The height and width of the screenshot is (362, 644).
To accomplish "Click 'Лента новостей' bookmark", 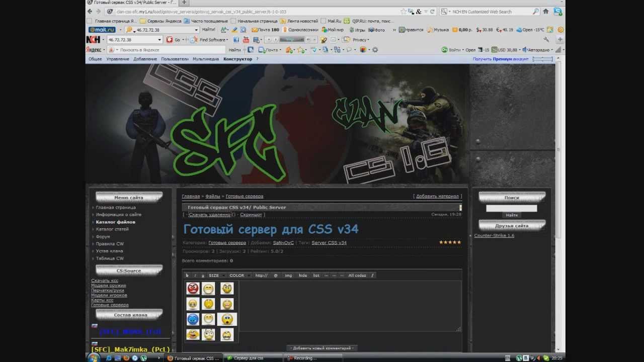I will tap(299, 21).
